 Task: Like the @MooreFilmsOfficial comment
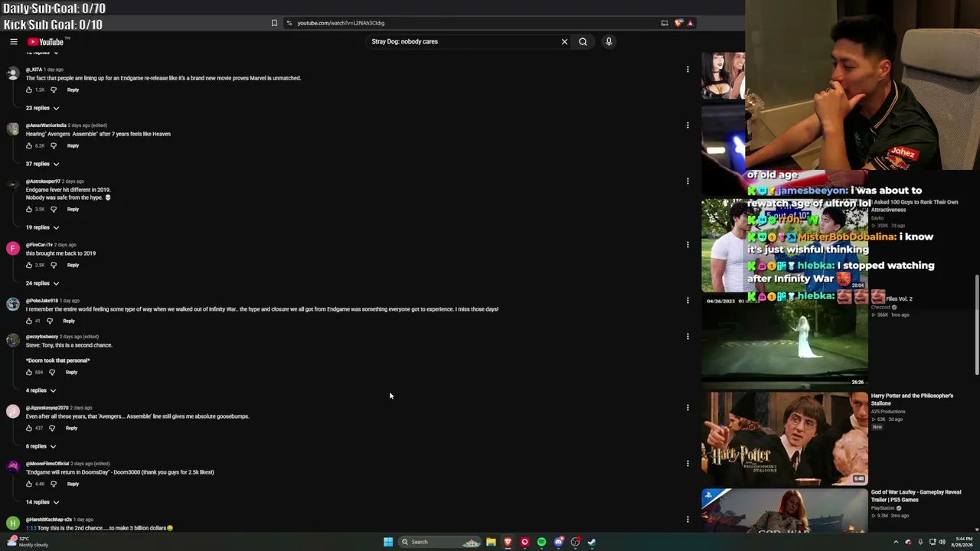pos(29,484)
